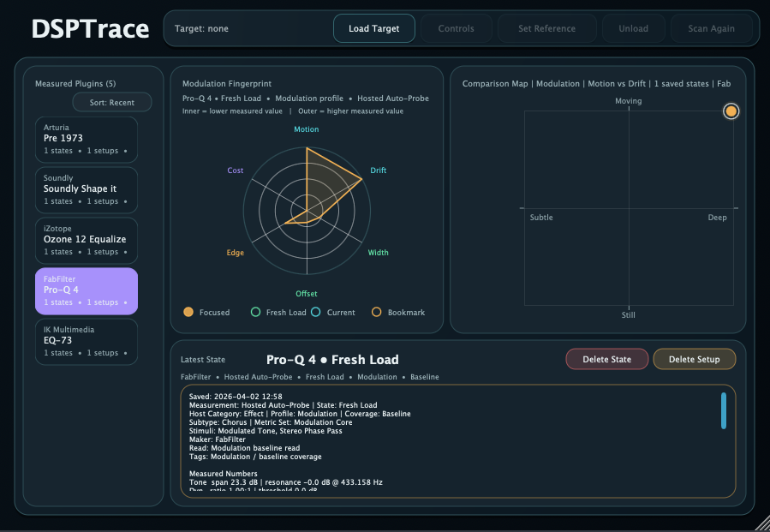The image size is (770, 532).
Task: Toggle the Fresh Load legend circle
Action: pyautogui.click(x=255, y=313)
